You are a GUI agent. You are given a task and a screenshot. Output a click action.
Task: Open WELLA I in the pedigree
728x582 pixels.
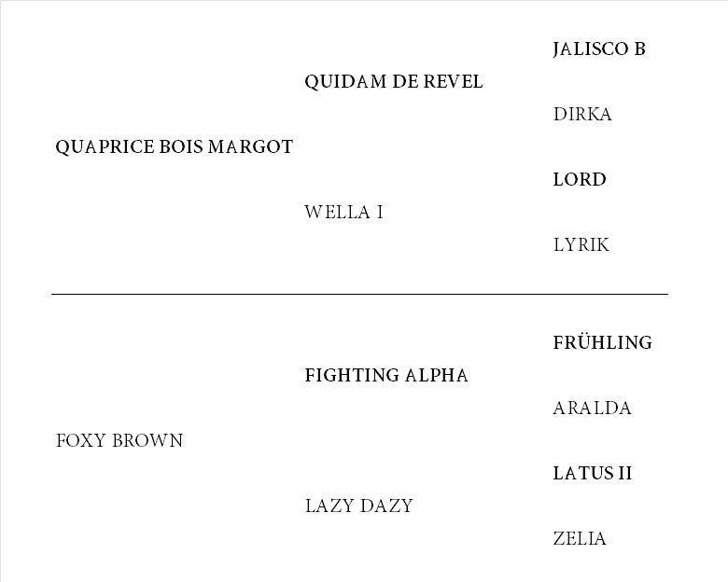click(x=344, y=212)
